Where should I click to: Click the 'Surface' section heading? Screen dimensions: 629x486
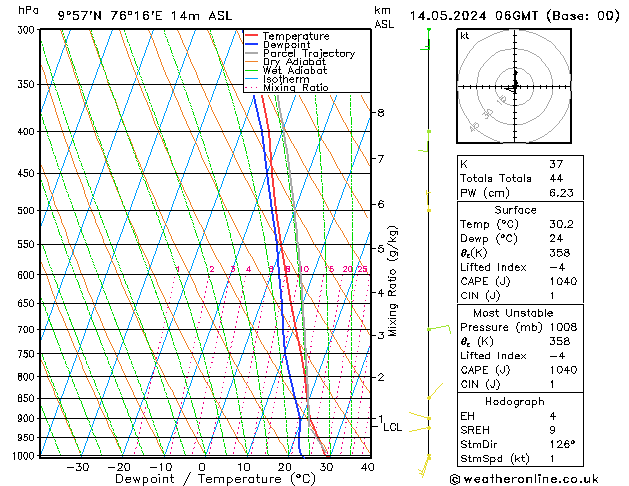click(x=515, y=210)
